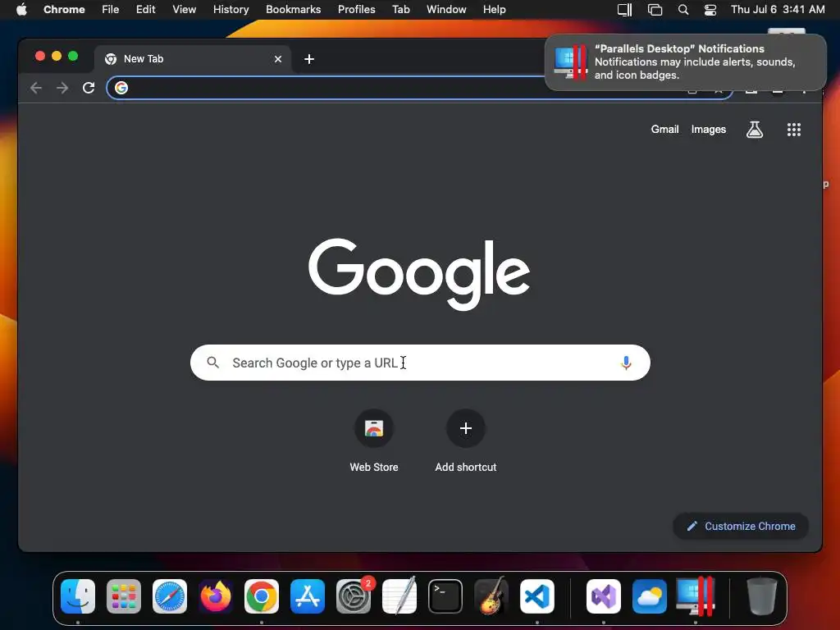Open the Google apps grid

[x=794, y=129]
